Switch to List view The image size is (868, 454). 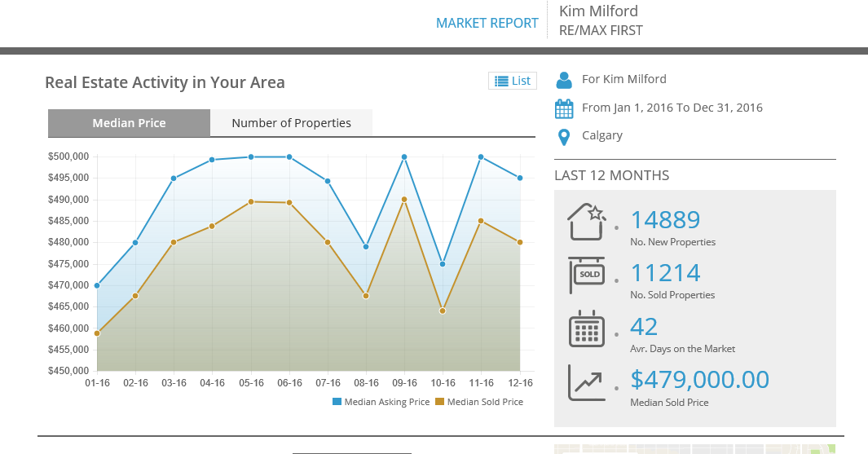pos(513,81)
